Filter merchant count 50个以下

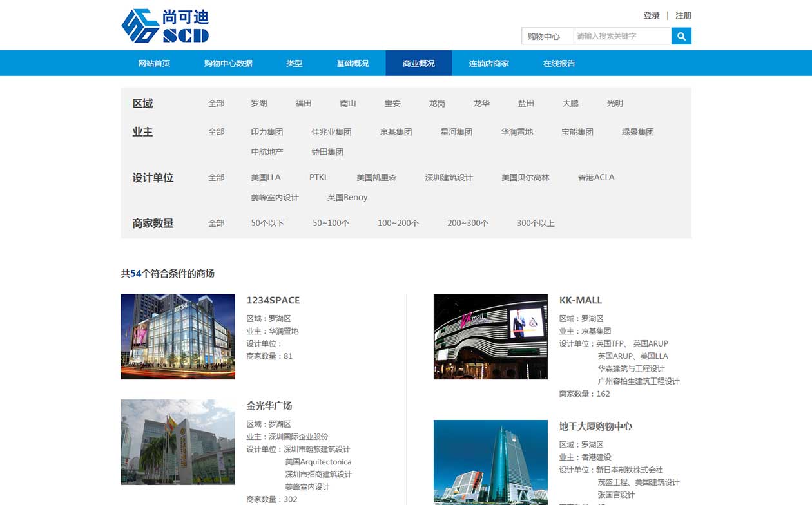[x=267, y=223]
